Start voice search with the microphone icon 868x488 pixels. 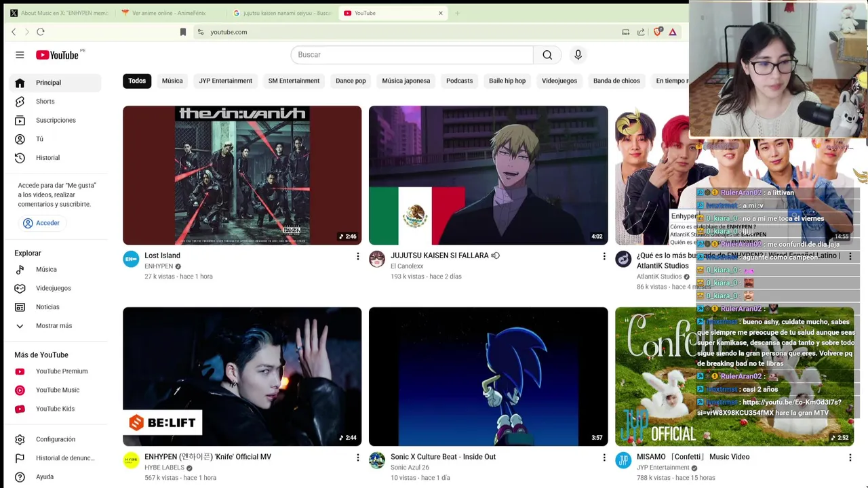coord(578,55)
